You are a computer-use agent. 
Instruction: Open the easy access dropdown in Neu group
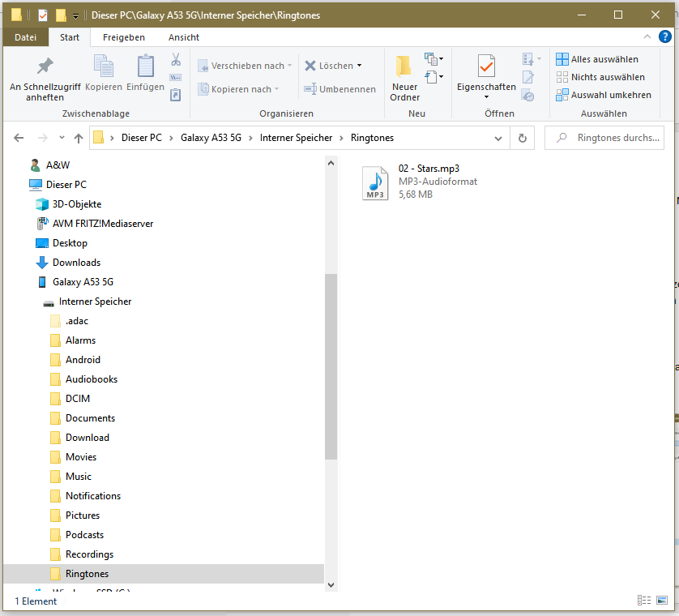434,77
